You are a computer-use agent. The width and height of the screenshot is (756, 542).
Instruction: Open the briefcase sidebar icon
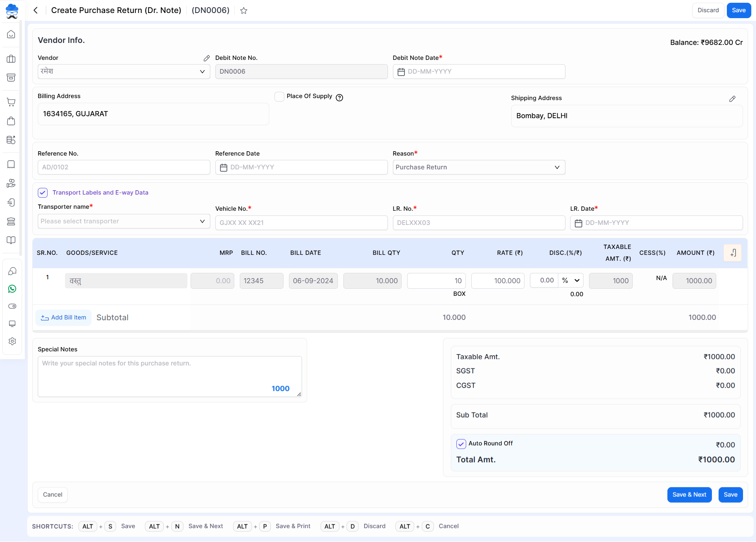click(11, 59)
